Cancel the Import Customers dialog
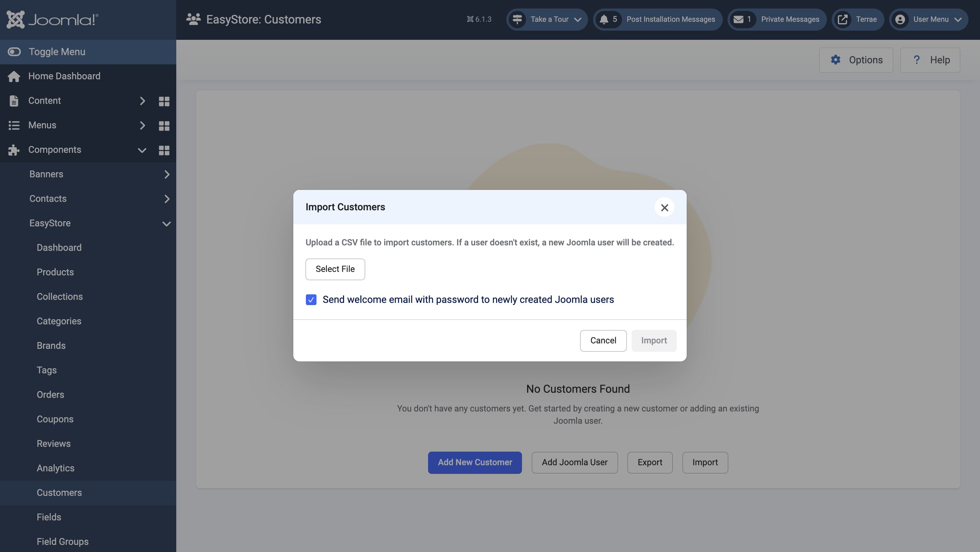 pos(603,341)
